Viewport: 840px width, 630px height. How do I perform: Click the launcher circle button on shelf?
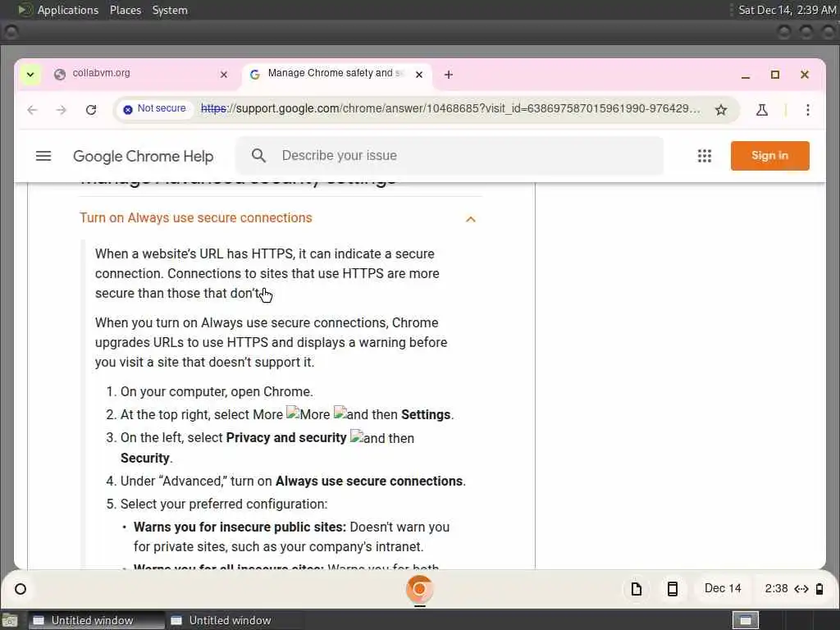coord(21,589)
